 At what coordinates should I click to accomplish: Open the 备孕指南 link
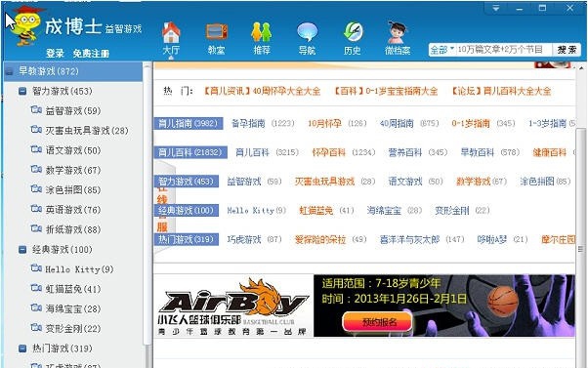tap(248, 123)
